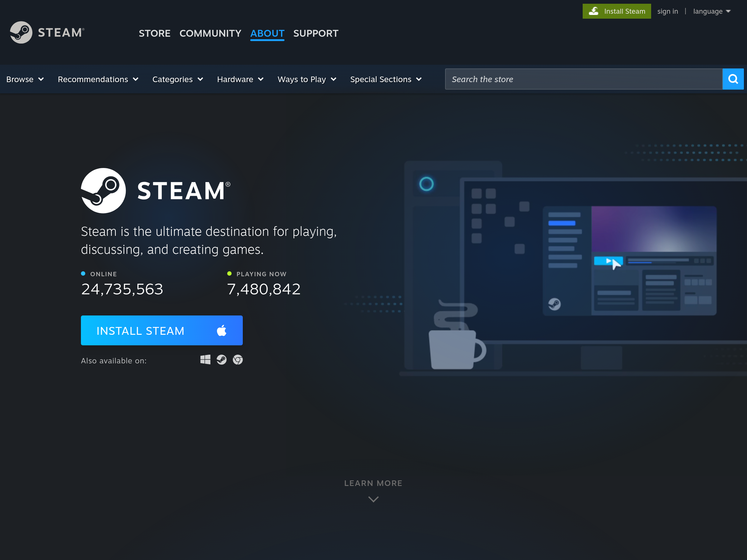Expand the Special Sections menu

386,79
